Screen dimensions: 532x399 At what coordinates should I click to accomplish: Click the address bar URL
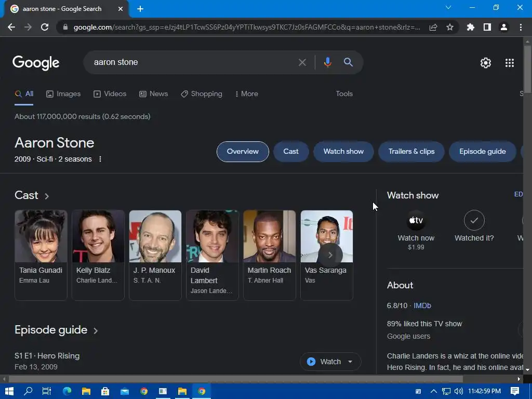[247, 27]
